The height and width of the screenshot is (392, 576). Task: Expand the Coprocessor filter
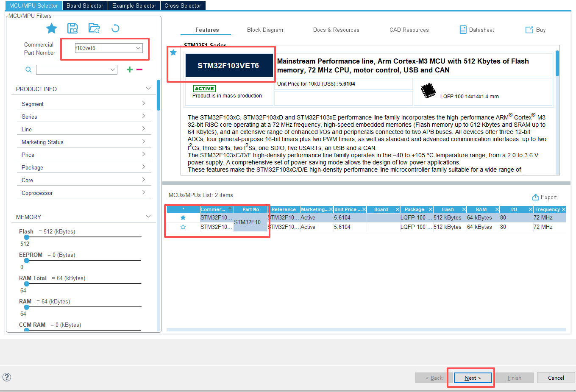point(144,192)
